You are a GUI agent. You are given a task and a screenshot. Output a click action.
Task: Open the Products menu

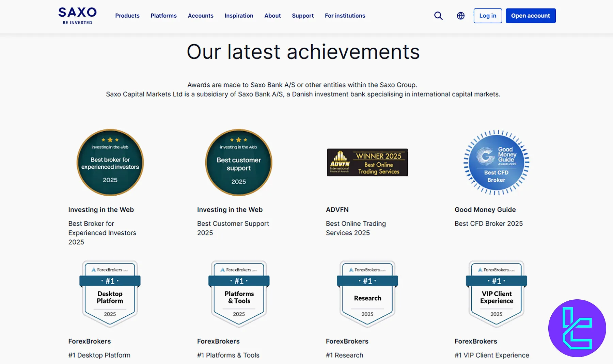click(x=127, y=16)
